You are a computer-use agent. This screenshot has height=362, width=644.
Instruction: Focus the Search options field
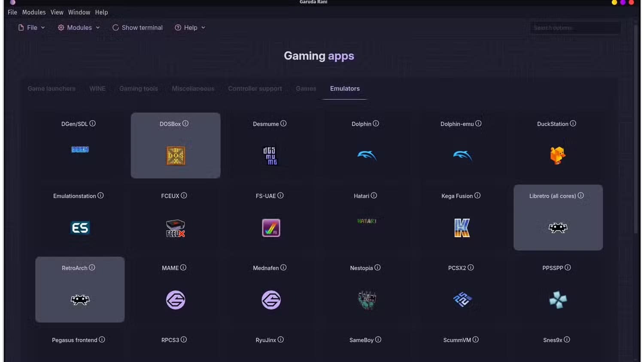click(x=575, y=28)
